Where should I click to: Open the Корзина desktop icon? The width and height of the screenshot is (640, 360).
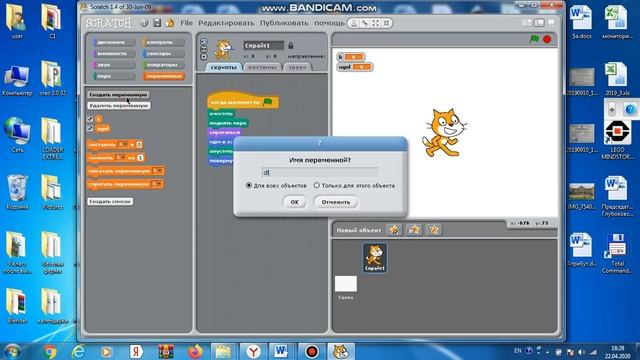[x=17, y=192]
